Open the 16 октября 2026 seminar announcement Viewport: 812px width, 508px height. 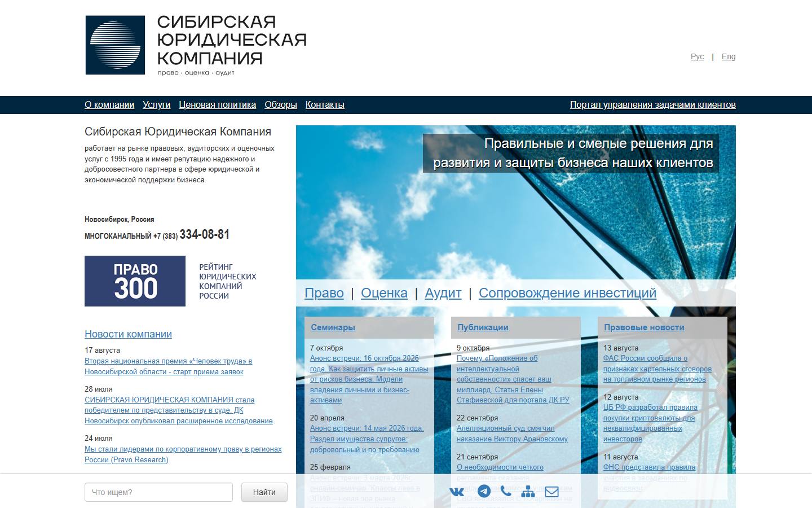(x=369, y=379)
